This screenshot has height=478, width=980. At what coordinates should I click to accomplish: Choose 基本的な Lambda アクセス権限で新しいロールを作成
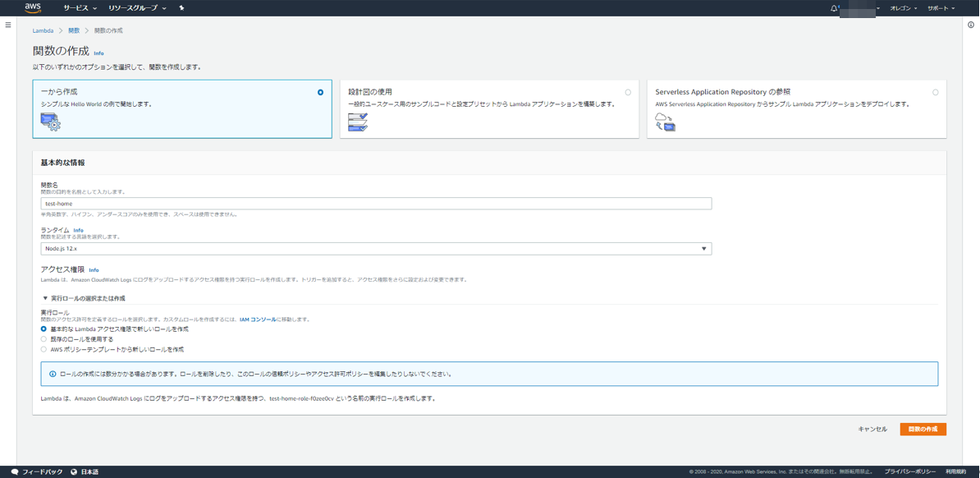click(x=44, y=329)
